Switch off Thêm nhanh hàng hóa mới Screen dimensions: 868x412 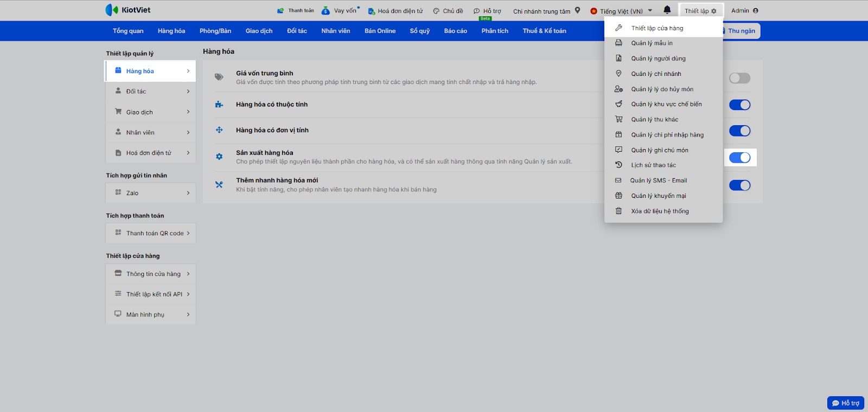(739, 185)
